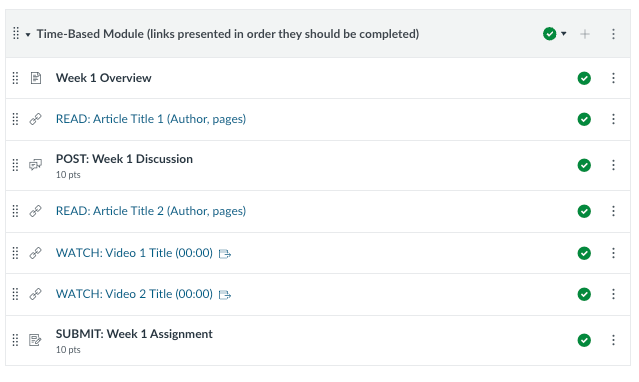Click the add item plus icon in module header
Viewport: 639px width, 382px height.
coord(584,34)
